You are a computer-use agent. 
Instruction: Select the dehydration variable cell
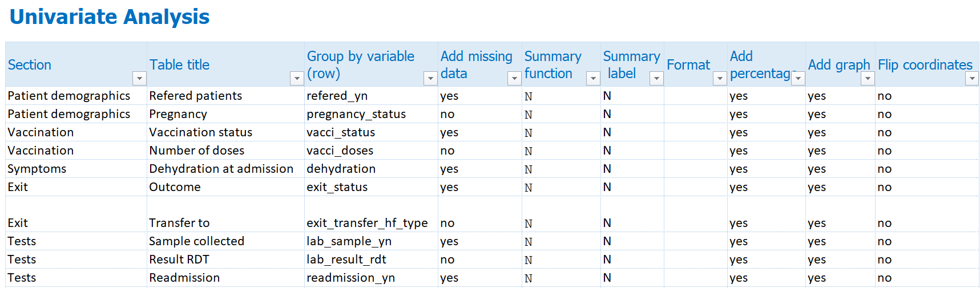(x=371, y=169)
